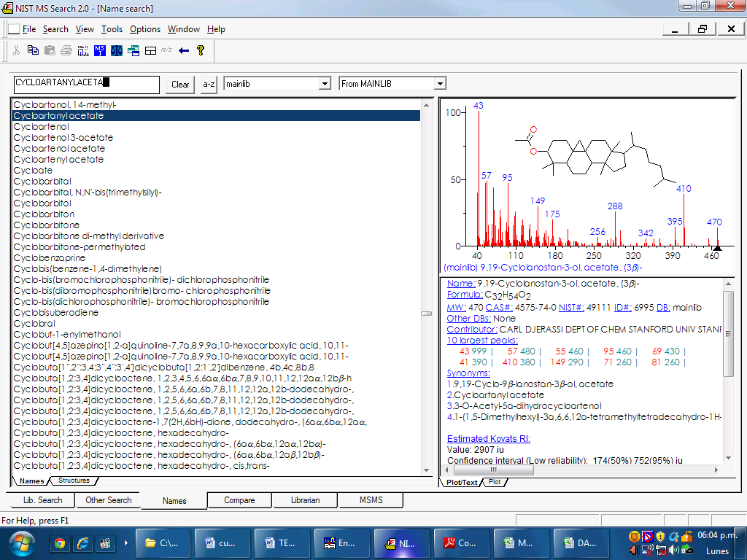
Task: Click the 'Contributor:' link
Action: (472, 329)
